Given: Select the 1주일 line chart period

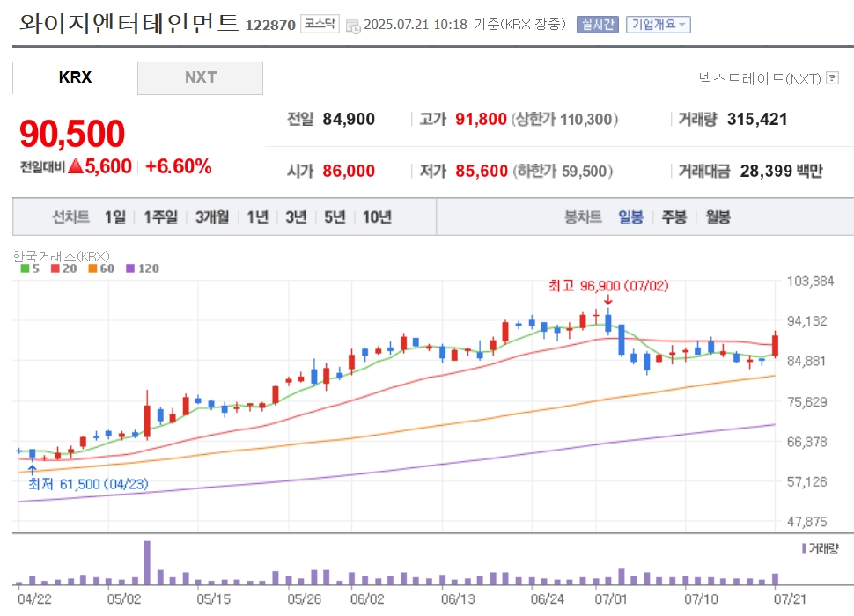Looking at the screenshot, I should (160, 217).
